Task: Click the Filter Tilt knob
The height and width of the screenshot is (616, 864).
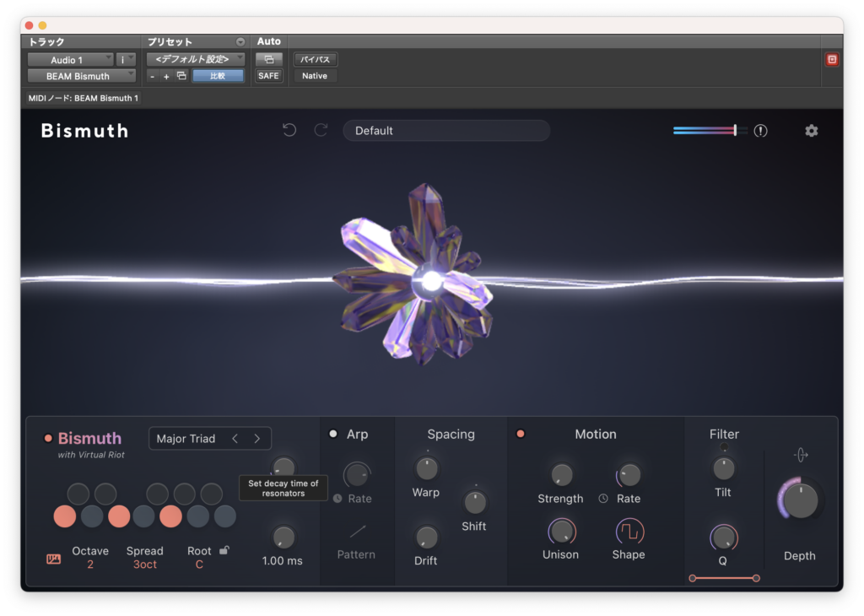Action: click(x=723, y=469)
